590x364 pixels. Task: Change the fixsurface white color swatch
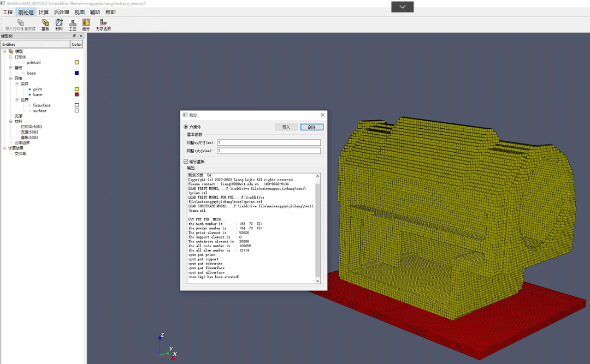pyautogui.click(x=77, y=105)
